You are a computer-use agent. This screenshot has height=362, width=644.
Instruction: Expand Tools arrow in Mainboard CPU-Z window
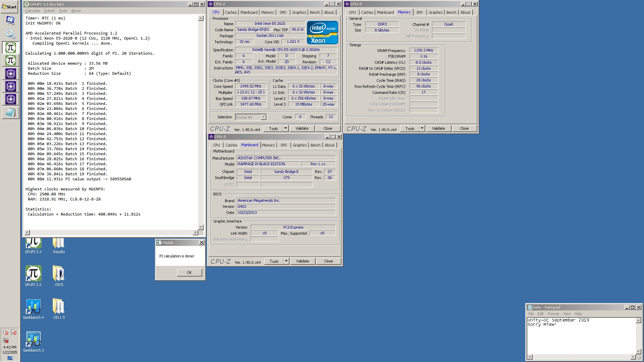(286, 261)
